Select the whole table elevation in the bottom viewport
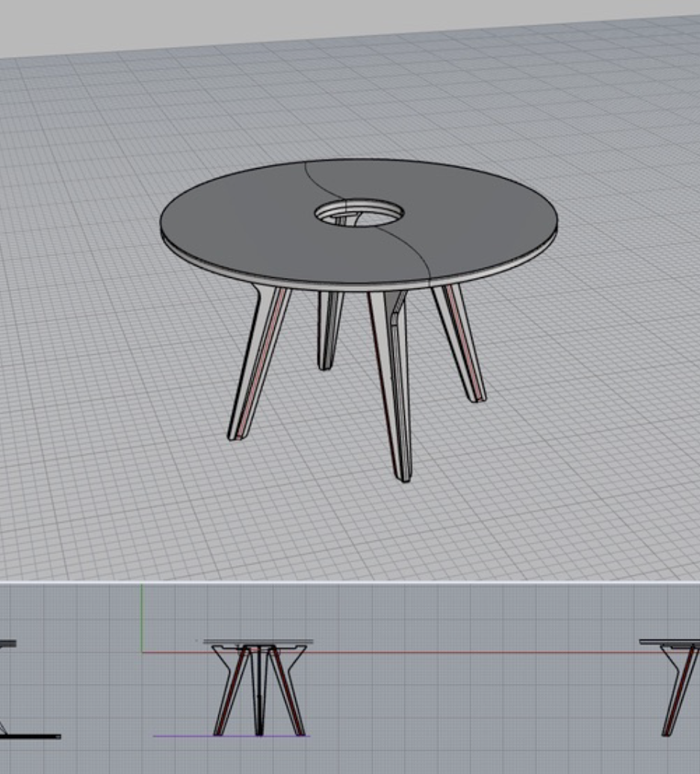Screen dimensions: 700x774 258,687
